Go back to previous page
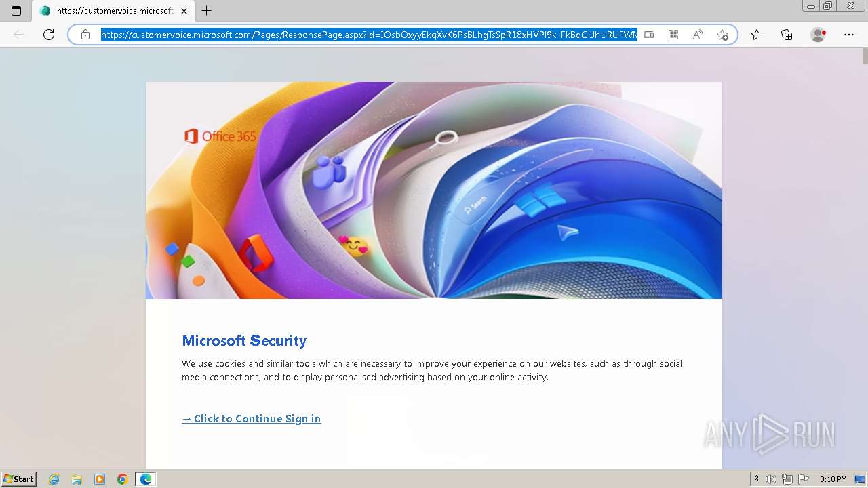Viewport: 868px width, 488px height. pos(19,35)
